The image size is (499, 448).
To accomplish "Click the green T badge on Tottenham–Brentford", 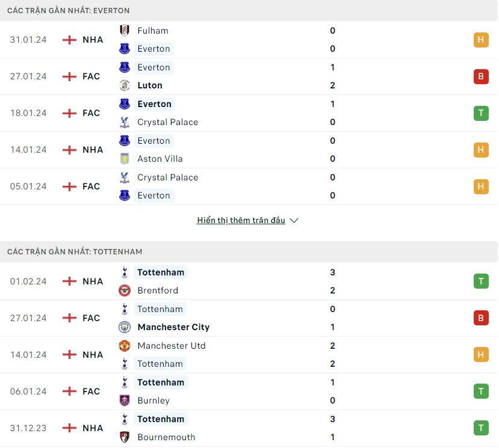I will (481, 281).
